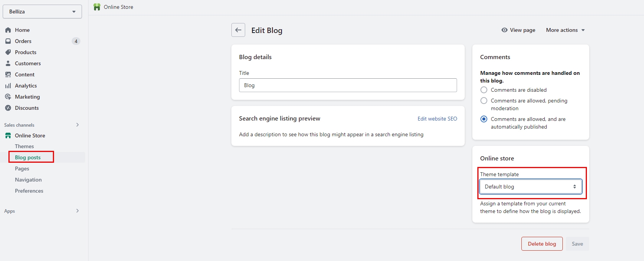
Task: Open the Theme template dropdown
Action: (531, 187)
